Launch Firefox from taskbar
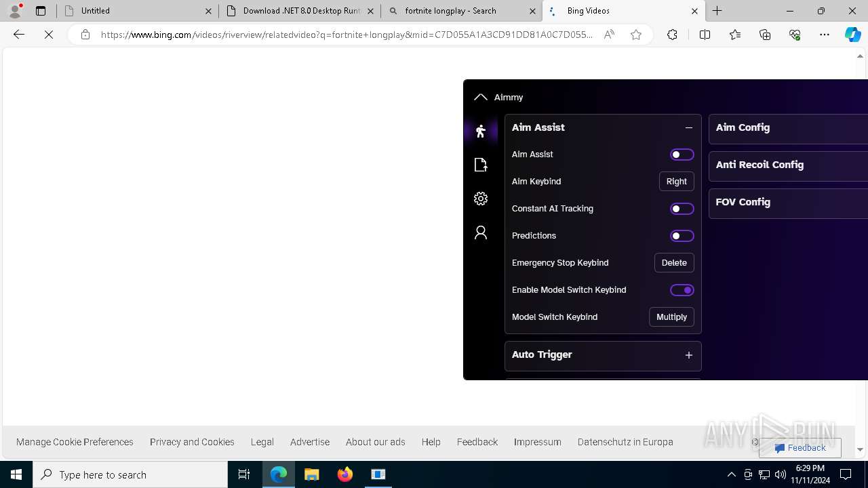868x488 pixels. (345, 474)
